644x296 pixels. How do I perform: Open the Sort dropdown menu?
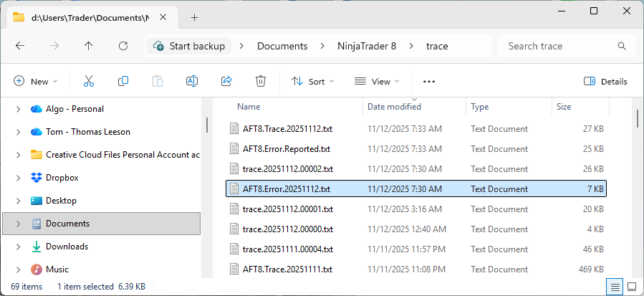[312, 82]
